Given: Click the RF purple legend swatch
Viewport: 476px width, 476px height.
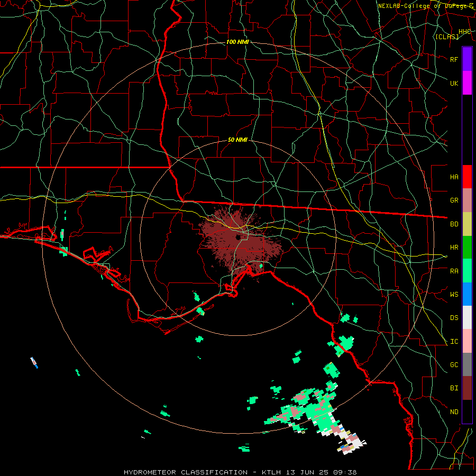Looking at the screenshot, I should (x=467, y=59).
